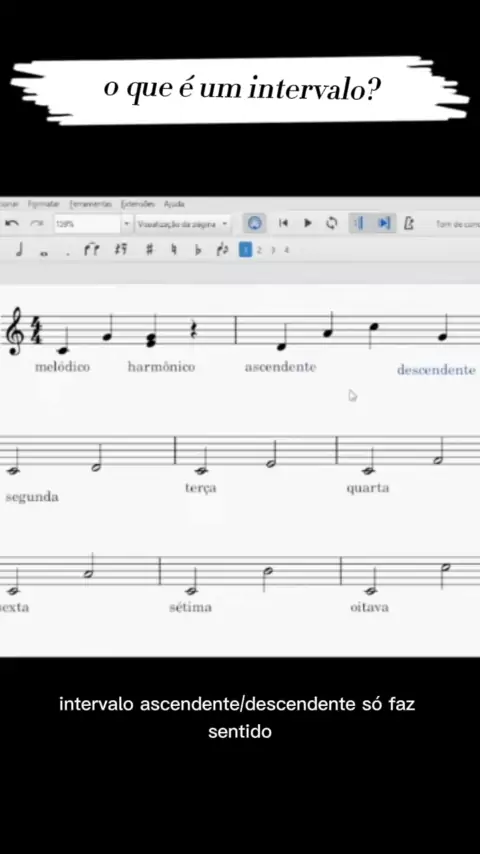Click the redo arrow icon

tap(37, 223)
